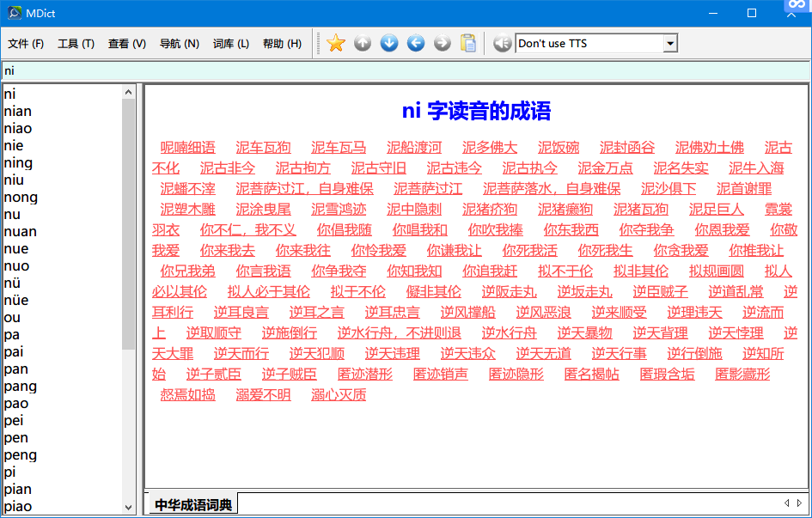Select piao in the word list
The width and height of the screenshot is (812, 518).
(17, 506)
